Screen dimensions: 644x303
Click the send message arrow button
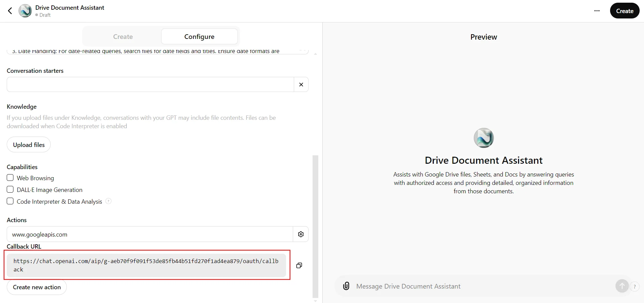622,286
